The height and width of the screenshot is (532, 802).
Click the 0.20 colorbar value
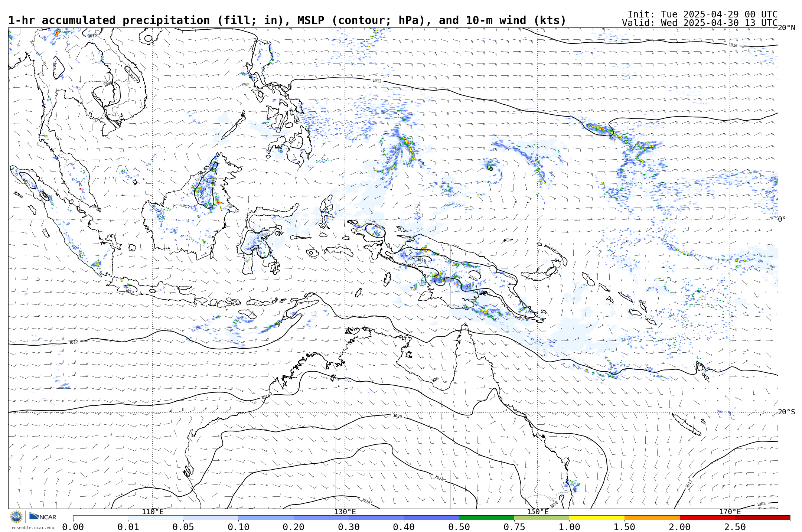(x=294, y=527)
